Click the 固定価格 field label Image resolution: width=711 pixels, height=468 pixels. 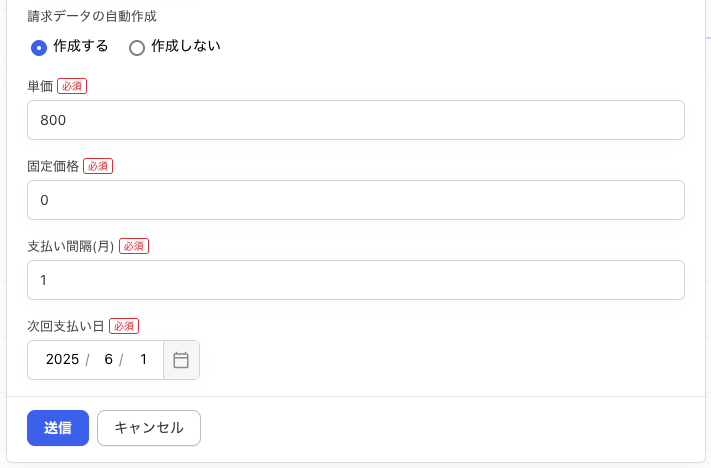(53, 166)
